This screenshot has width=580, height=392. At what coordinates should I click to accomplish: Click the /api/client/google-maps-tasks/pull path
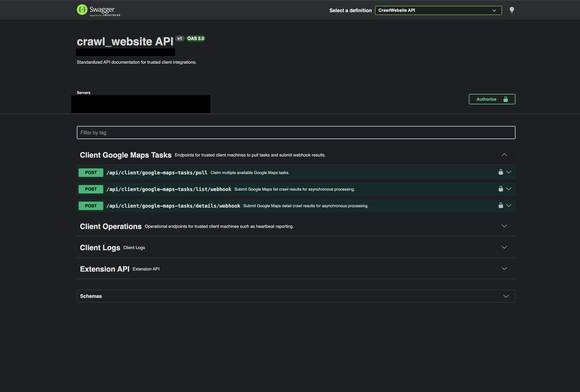[157, 172]
